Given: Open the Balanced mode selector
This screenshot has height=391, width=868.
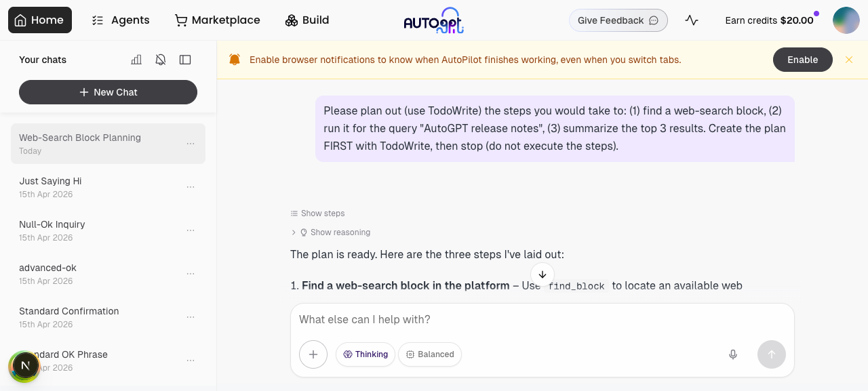Looking at the screenshot, I should (430, 354).
